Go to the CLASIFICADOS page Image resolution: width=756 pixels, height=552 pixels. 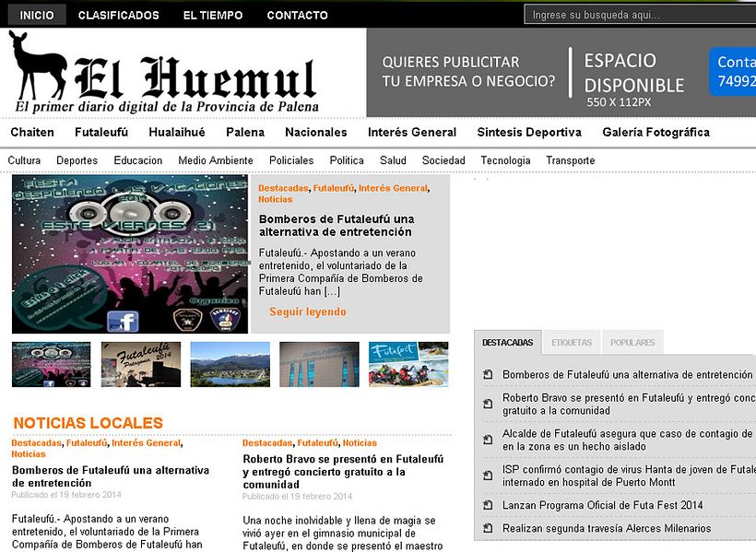(119, 16)
